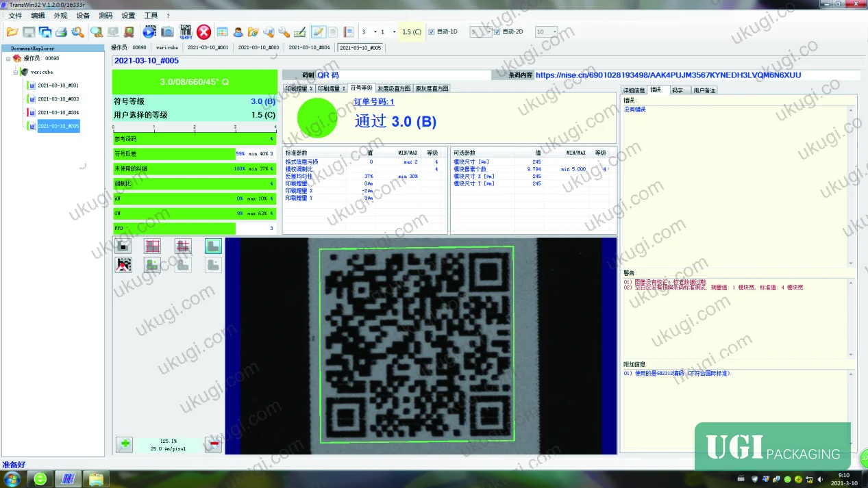Click the green dots module icon

(153, 265)
